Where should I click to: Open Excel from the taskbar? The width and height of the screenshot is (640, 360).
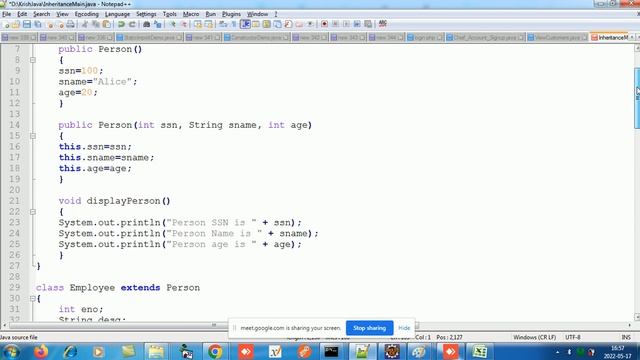480,352
